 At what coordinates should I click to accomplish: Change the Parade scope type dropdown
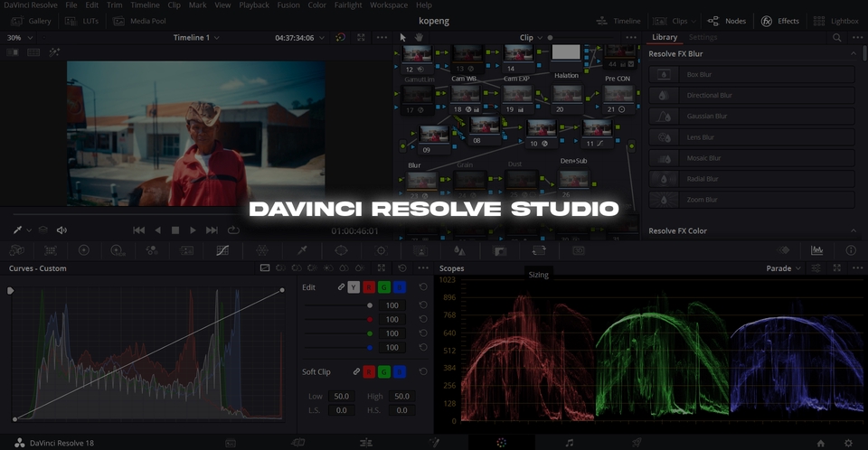coord(783,267)
